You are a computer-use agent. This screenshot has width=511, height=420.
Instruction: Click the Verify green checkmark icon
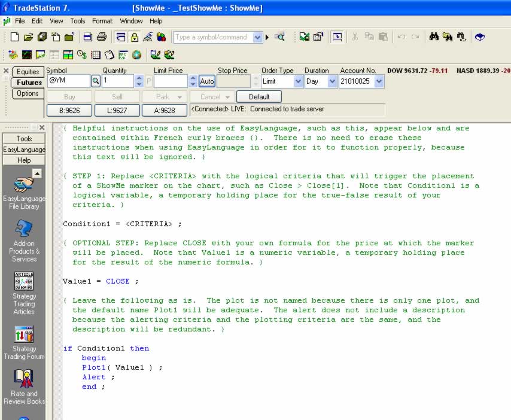[x=305, y=37]
